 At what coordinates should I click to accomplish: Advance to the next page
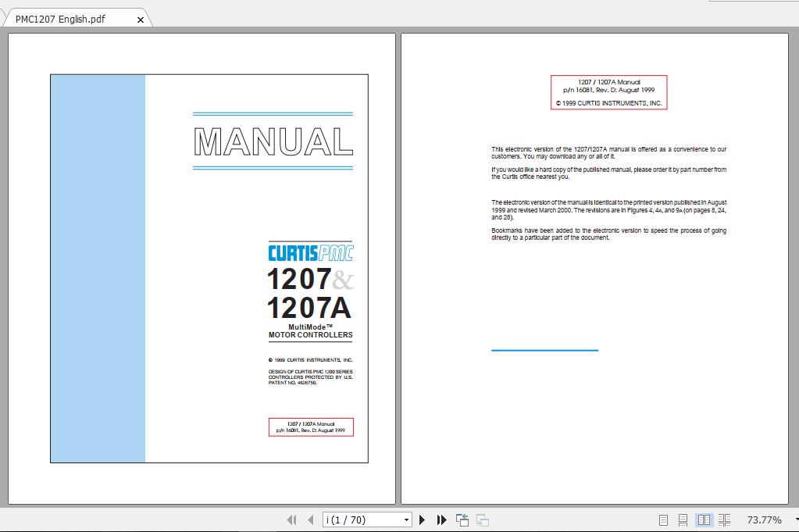pyautogui.click(x=422, y=520)
